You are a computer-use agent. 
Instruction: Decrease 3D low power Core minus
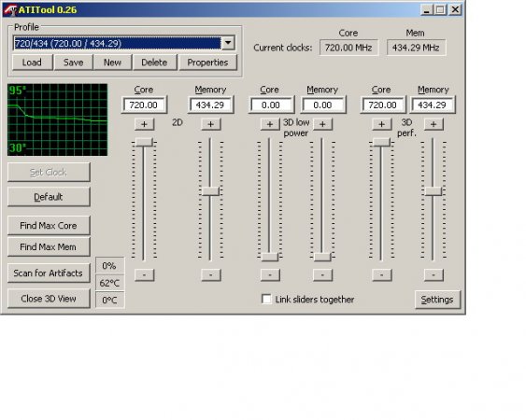coord(270,274)
